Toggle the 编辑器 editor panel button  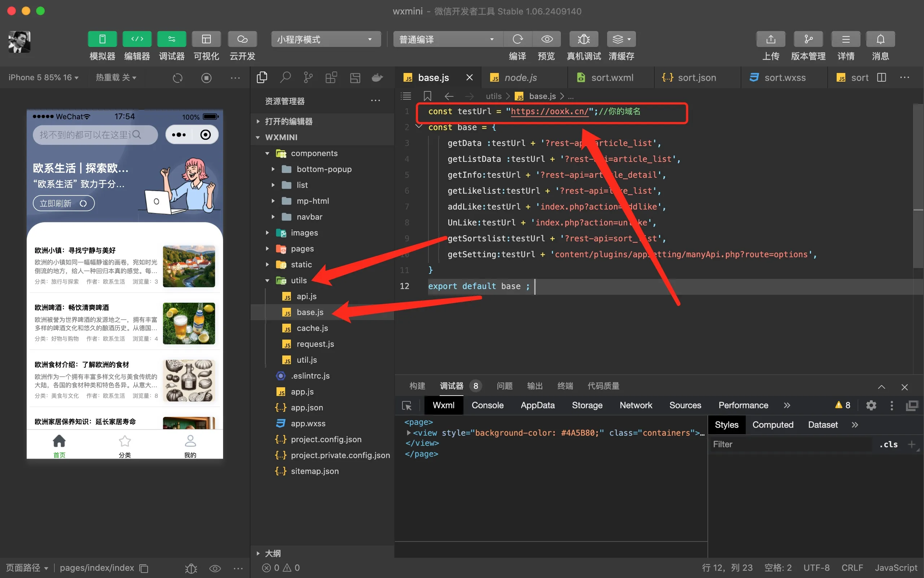click(x=137, y=39)
